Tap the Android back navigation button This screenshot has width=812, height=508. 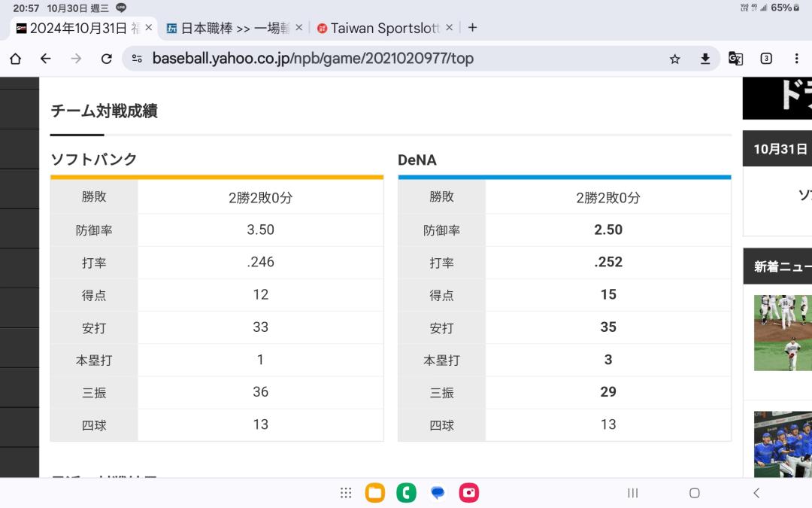(756, 493)
